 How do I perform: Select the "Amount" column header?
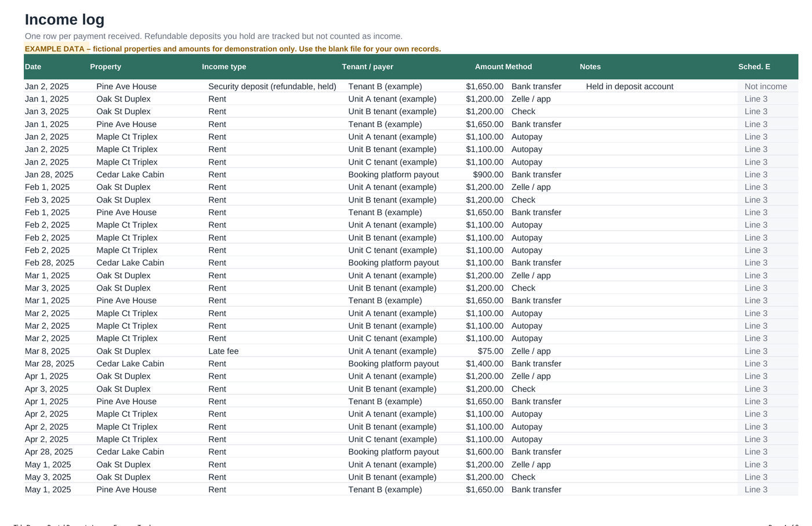click(489, 67)
